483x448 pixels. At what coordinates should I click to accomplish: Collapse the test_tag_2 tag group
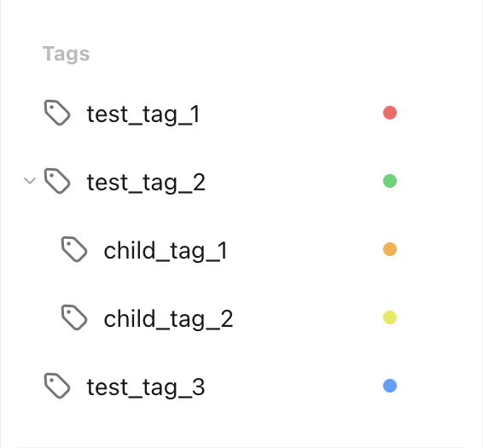point(30,181)
